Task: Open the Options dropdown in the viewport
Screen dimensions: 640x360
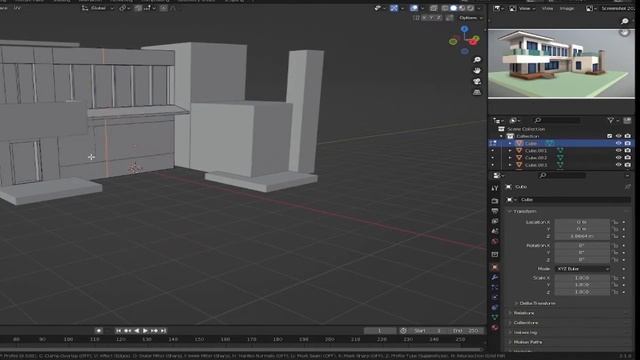Action: 471,18
